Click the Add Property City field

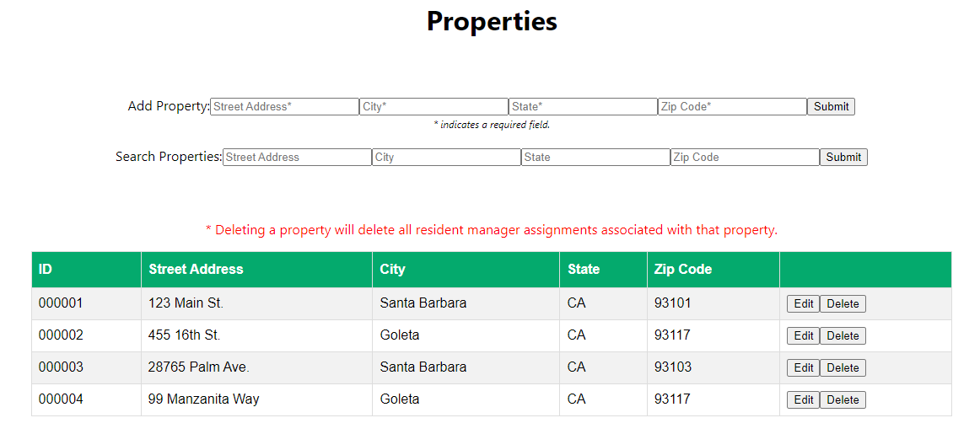tap(433, 107)
